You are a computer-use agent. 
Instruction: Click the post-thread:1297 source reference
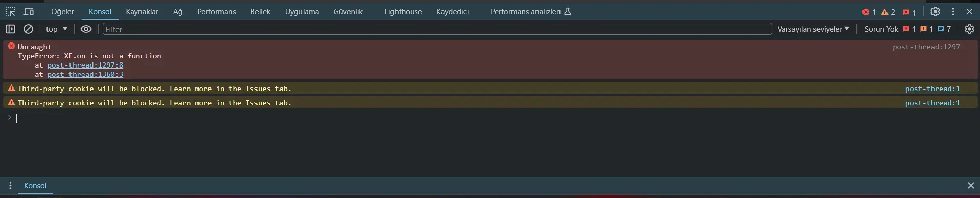926,47
